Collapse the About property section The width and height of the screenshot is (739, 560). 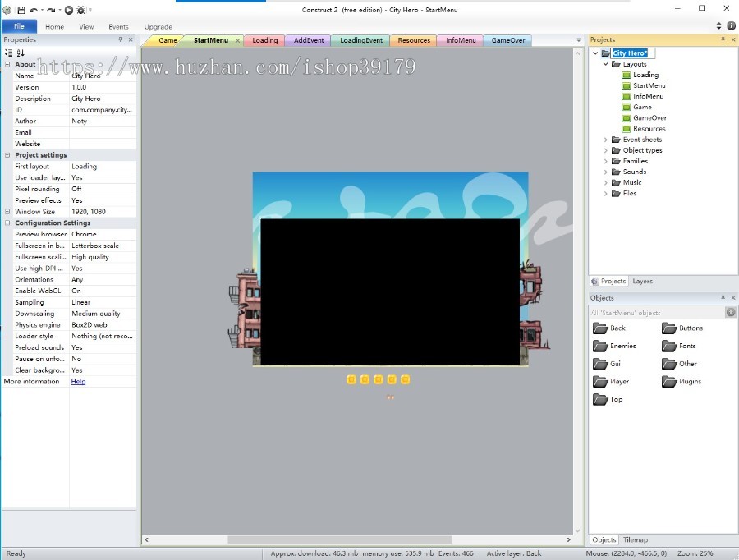(7, 64)
